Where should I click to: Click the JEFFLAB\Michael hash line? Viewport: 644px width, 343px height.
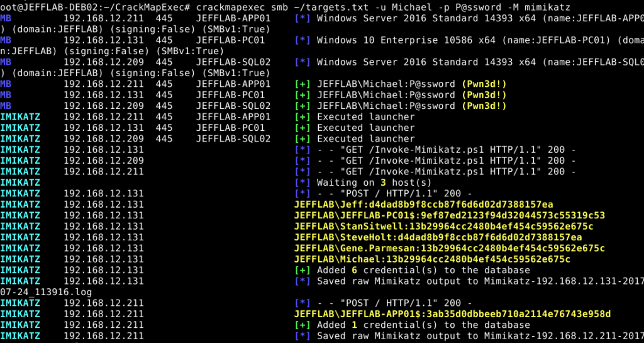432,259
